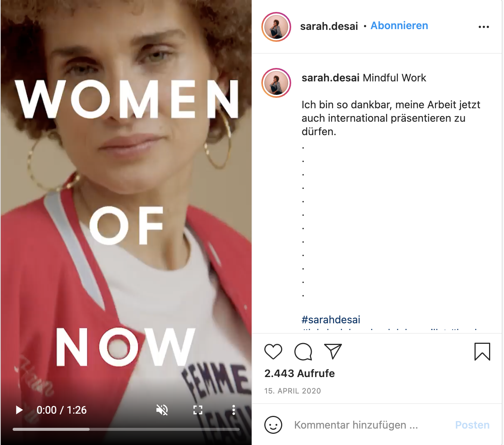The height and width of the screenshot is (445, 504).
Task: Click the 15. April 2020 date link
Action: pyautogui.click(x=293, y=391)
